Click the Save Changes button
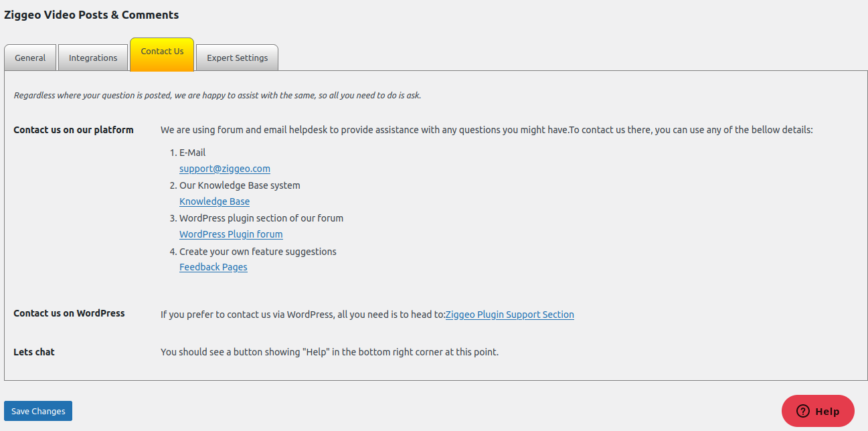The height and width of the screenshot is (431, 868). point(38,411)
